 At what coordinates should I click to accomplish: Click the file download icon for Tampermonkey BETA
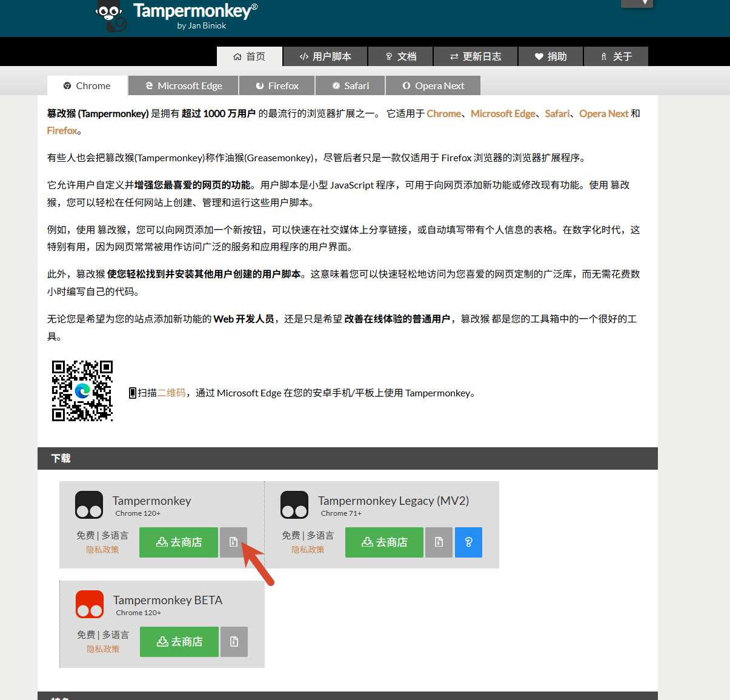point(234,641)
